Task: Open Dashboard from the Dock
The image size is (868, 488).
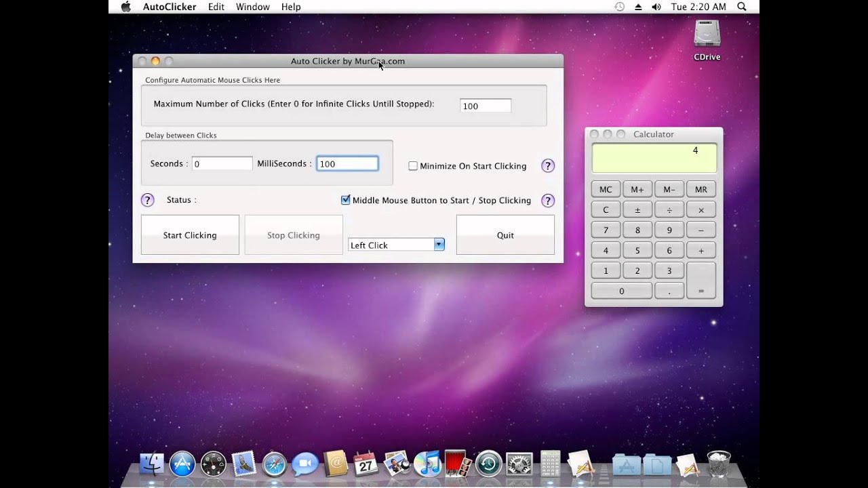Action: pyautogui.click(x=213, y=464)
